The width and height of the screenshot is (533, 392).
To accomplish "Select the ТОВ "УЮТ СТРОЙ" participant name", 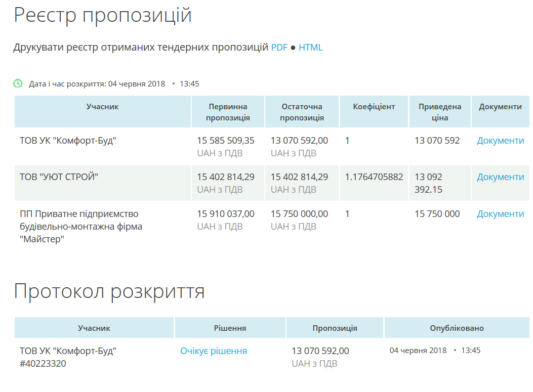I will click(x=59, y=177).
